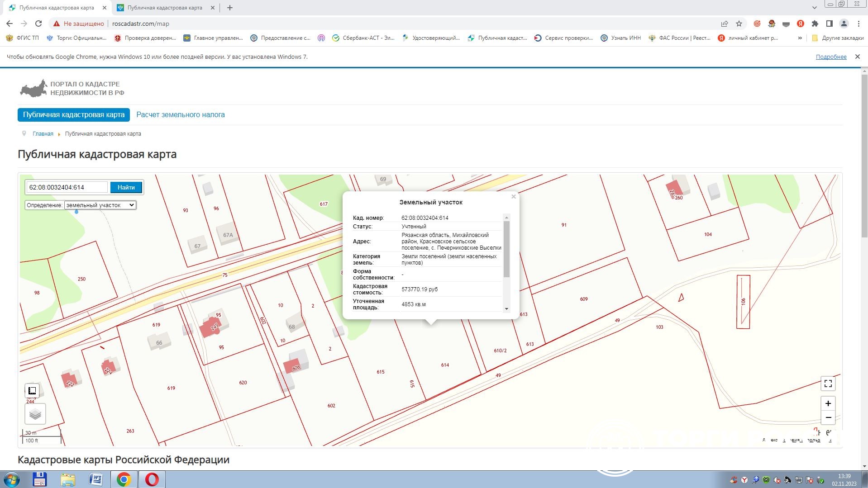This screenshot has width=868, height=488.
Task: Follow the Главная breadcrumb link
Action: [x=43, y=134]
